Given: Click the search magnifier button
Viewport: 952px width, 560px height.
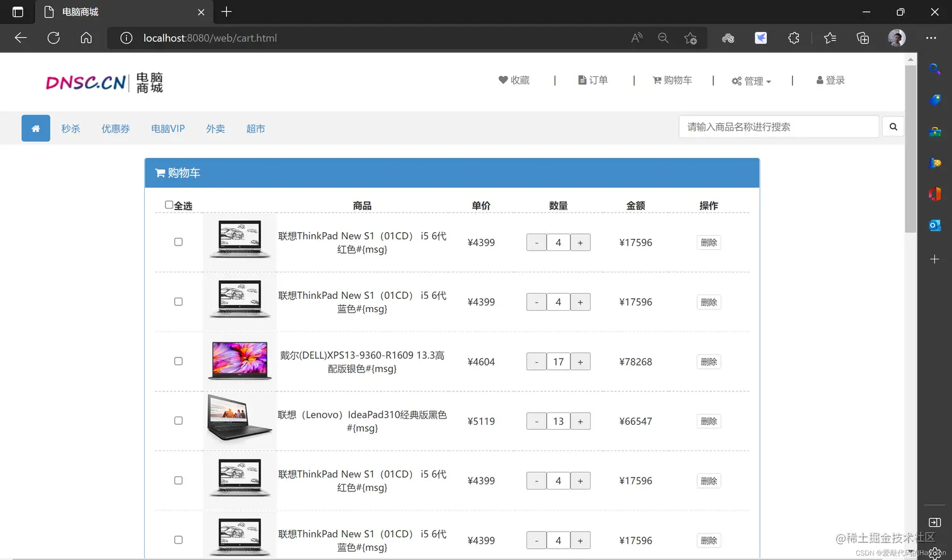Looking at the screenshot, I should (893, 126).
